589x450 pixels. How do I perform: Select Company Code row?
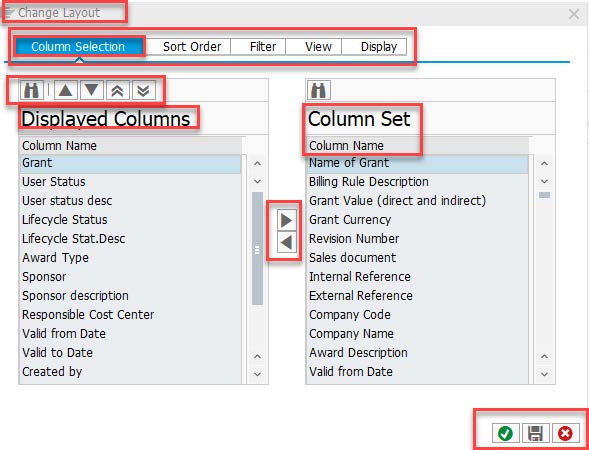[x=417, y=315]
